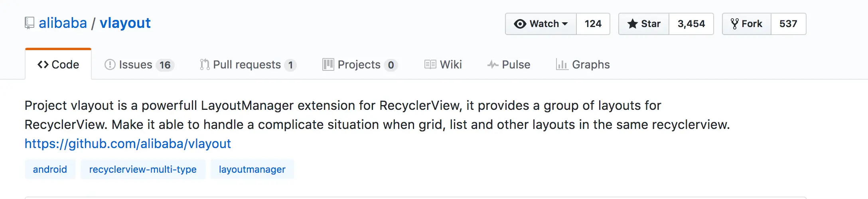Star the vlayout repository

point(644,24)
